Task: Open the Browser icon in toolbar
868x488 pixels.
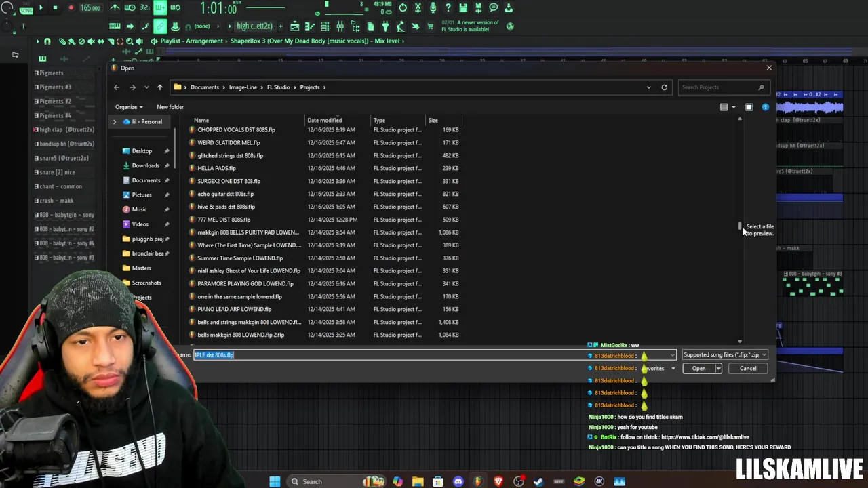Action: (x=355, y=26)
